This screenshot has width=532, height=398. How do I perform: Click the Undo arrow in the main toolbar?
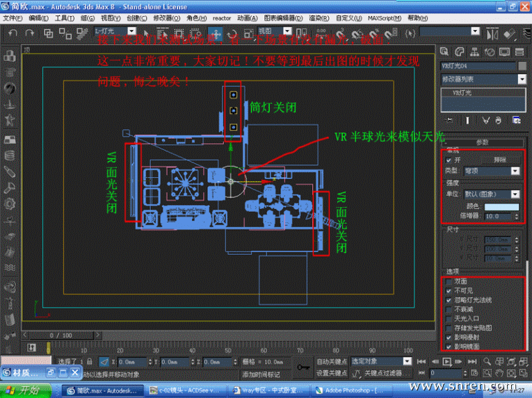point(13,32)
